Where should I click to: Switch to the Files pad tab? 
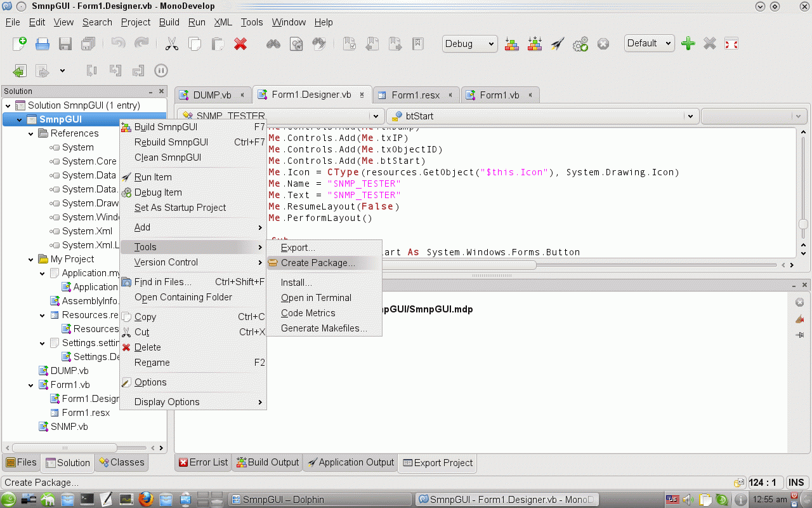[22, 462]
